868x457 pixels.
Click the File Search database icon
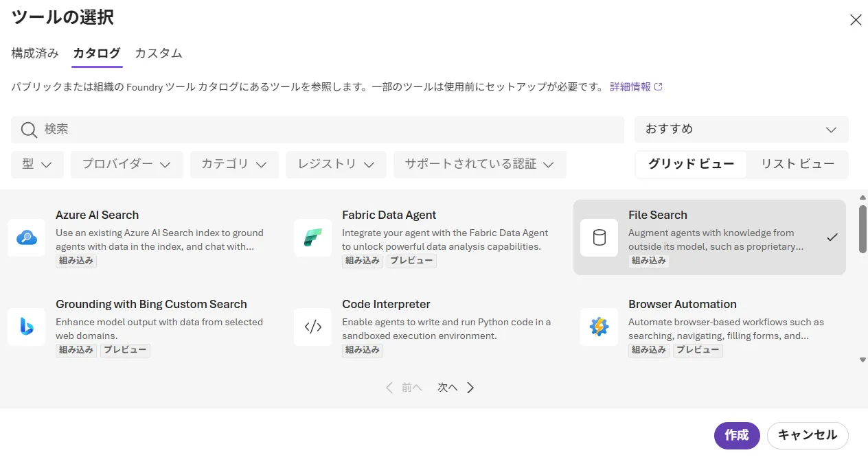(x=599, y=237)
